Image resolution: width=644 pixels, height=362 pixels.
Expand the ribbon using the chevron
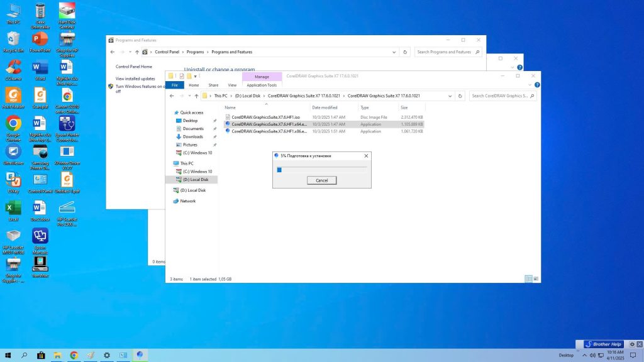pos(528,85)
